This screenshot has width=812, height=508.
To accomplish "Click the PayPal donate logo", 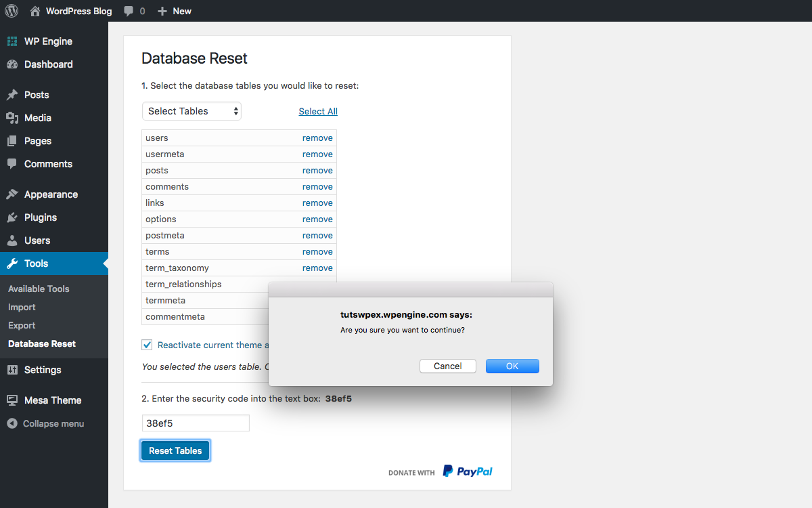I will (x=468, y=471).
